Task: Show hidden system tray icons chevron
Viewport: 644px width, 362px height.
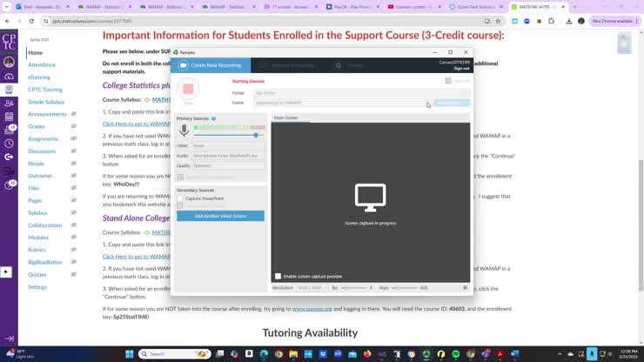Action: [560, 354]
